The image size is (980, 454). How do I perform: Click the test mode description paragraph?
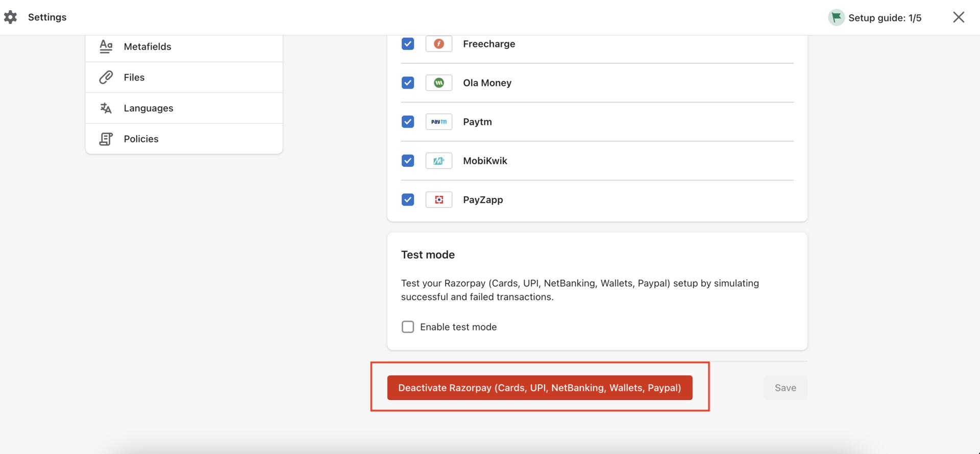click(x=580, y=290)
